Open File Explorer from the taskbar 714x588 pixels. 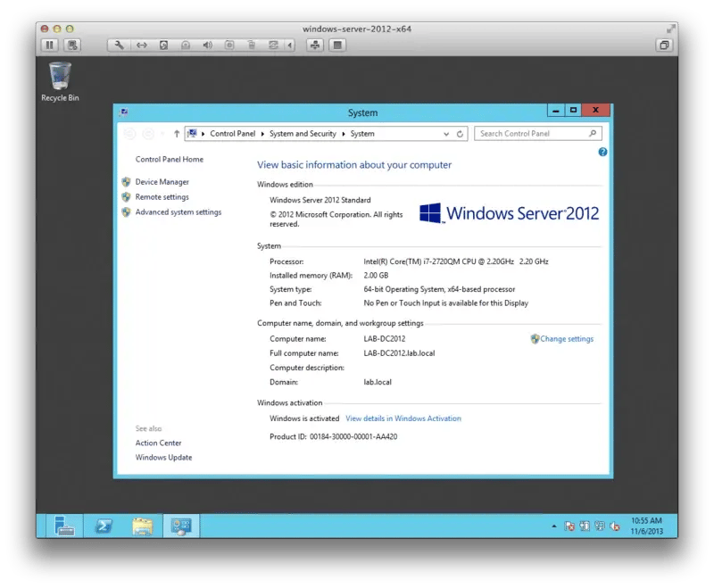[142, 526]
